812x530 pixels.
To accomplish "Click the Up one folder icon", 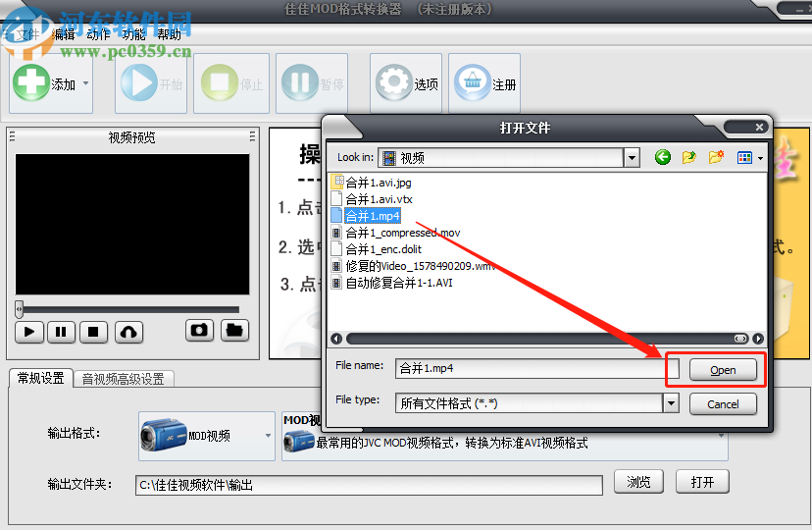I will (x=688, y=157).
